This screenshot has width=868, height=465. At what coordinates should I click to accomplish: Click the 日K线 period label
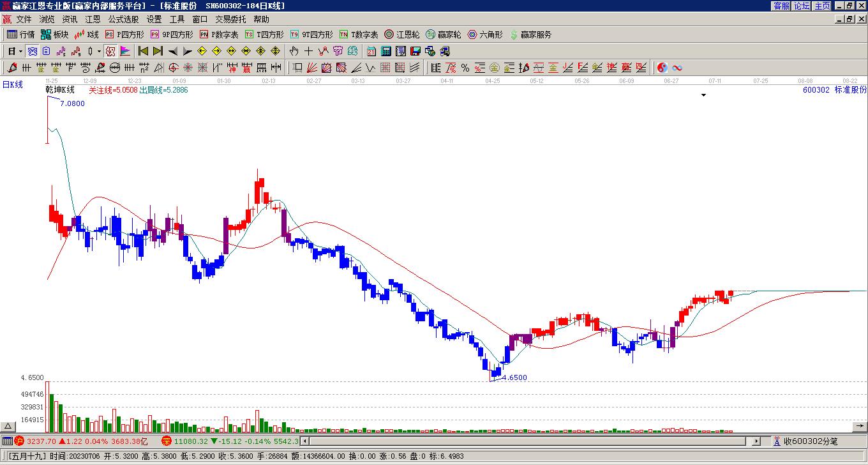point(12,84)
